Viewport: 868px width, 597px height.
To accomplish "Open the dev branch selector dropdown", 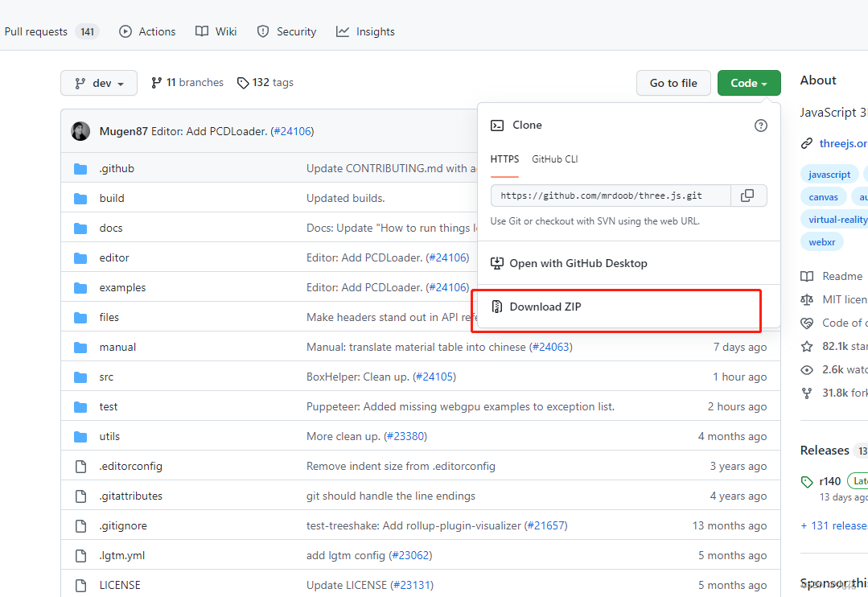I will [99, 83].
